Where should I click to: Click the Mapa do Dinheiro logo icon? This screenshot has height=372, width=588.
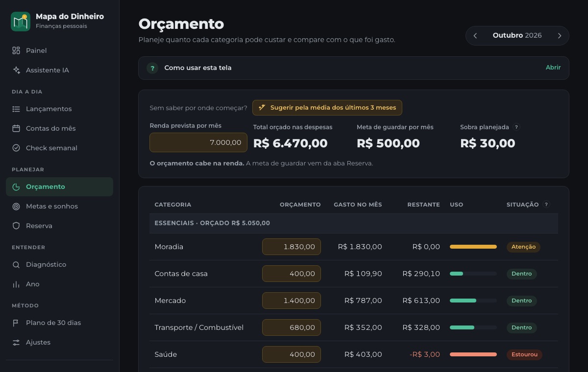click(21, 22)
